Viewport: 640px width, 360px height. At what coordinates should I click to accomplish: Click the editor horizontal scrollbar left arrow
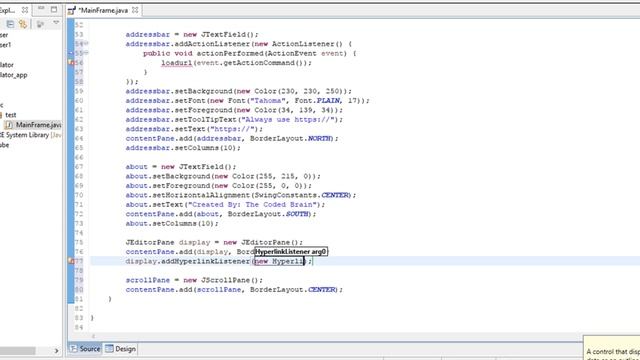(x=93, y=336)
